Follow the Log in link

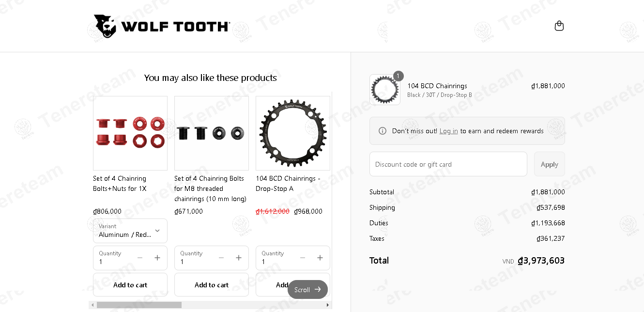tap(448, 131)
